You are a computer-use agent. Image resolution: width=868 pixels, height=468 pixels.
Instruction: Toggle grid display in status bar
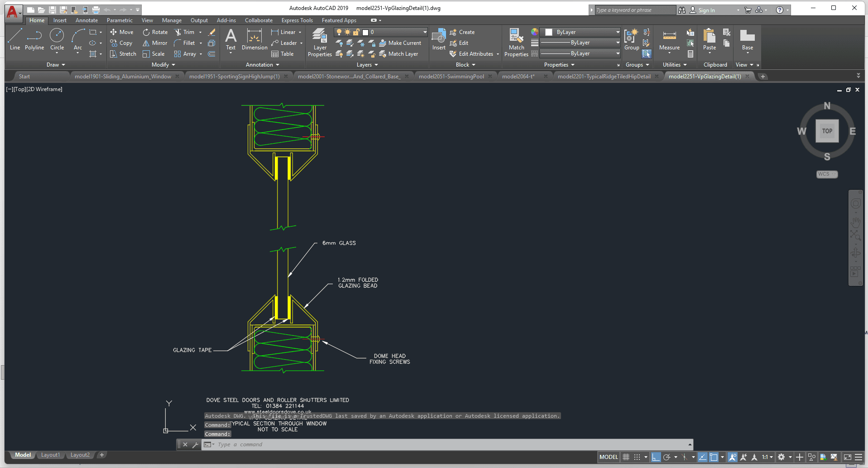coord(626,457)
